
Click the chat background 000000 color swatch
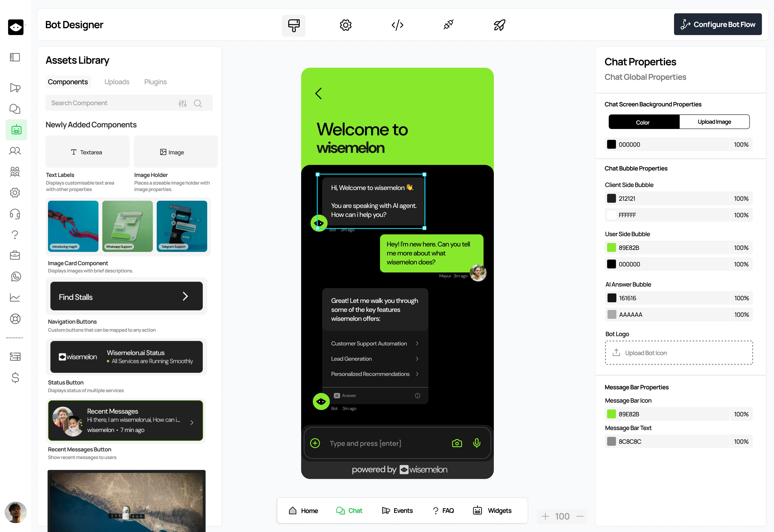pyautogui.click(x=611, y=144)
